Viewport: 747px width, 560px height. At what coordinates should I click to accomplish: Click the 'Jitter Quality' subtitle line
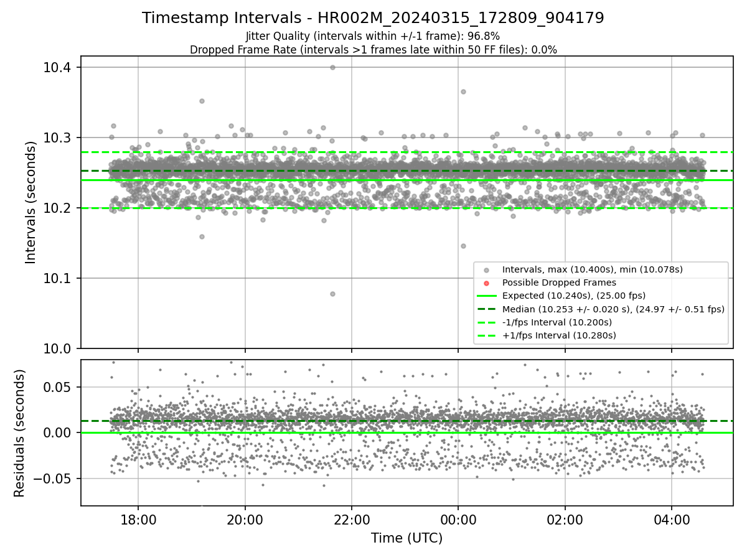point(373,36)
